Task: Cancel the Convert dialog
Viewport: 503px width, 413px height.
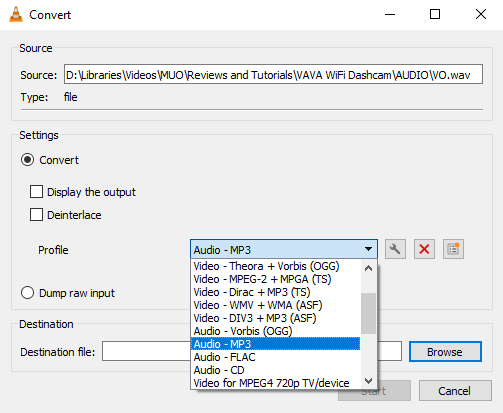Action: click(x=455, y=391)
